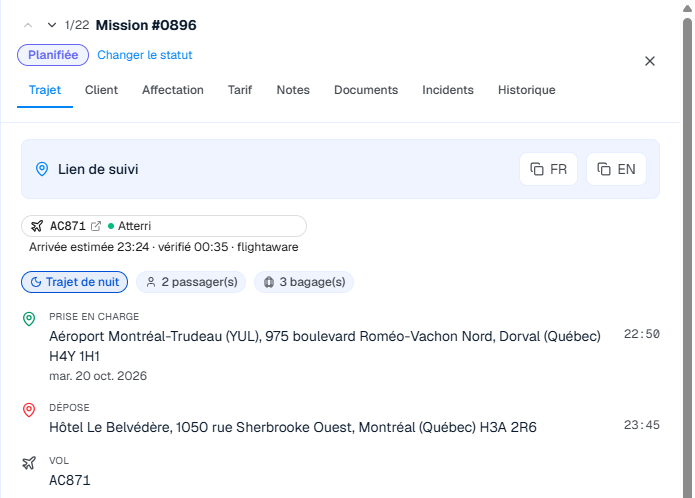The width and height of the screenshot is (695, 498).
Task: Click the Lien de suivi pin icon
Action: pyautogui.click(x=42, y=169)
